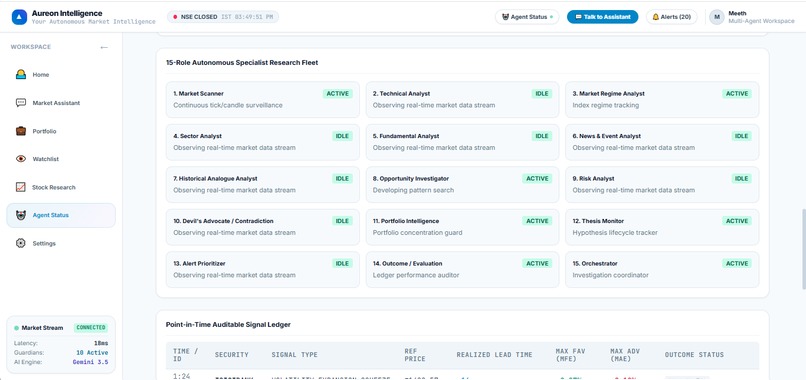Select the Risk Analyst agent card
Screen dimensions: 806x380
point(662,184)
